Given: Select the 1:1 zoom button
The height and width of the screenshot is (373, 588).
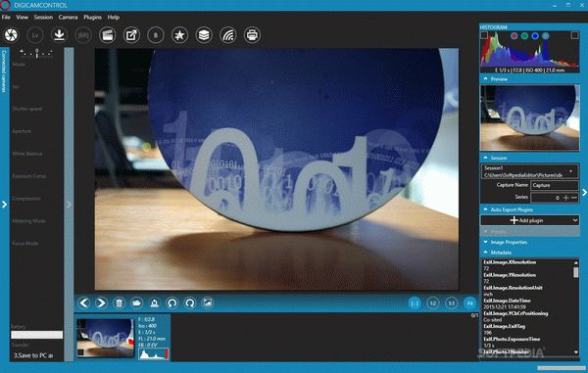Looking at the screenshot, I should (x=415, y=303).
